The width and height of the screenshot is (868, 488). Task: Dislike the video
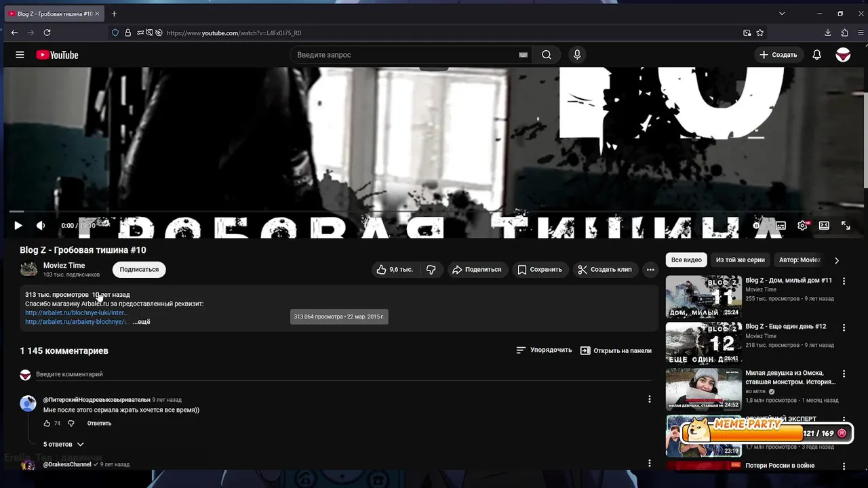click(431, 270)
